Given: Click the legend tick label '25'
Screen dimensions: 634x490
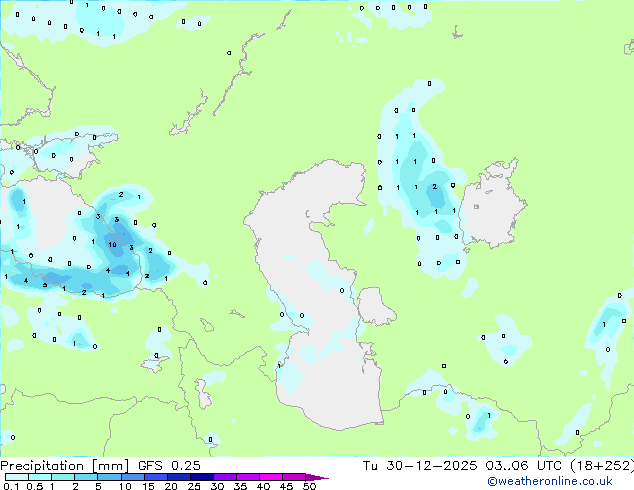Looking at the screenshot, I should (x=194, y=486).
